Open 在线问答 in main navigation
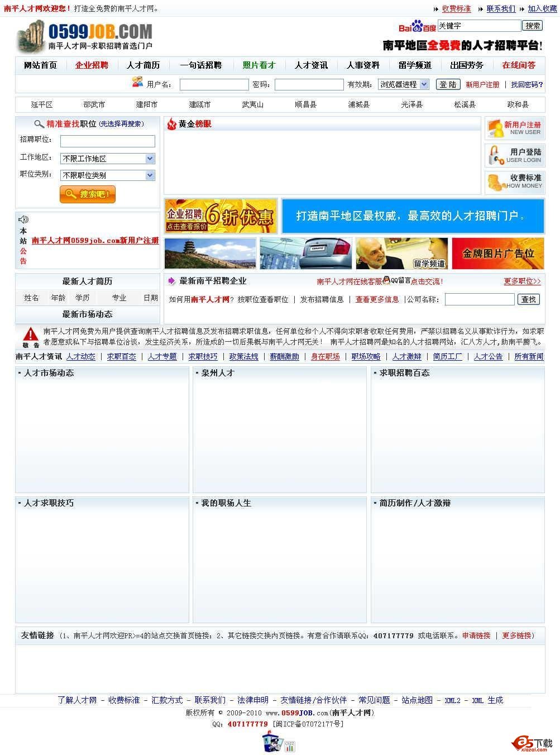Image resolution: width=560 pixels, height=755 pixels. tap(519, 65)
